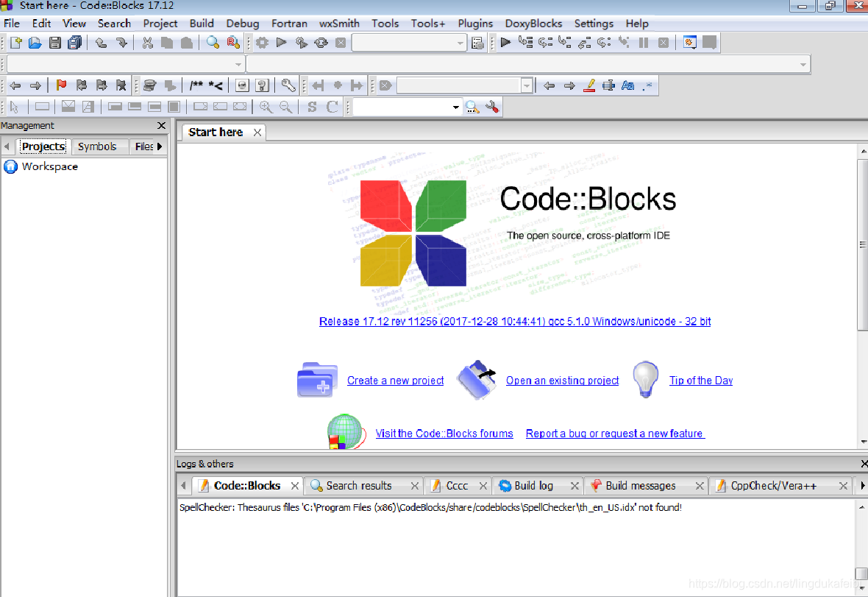Click the Abort build icon
868x597 pixels.
pos(341,43)
